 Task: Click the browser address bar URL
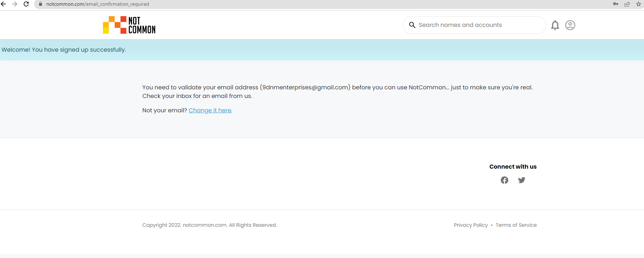tap(98, 4)
